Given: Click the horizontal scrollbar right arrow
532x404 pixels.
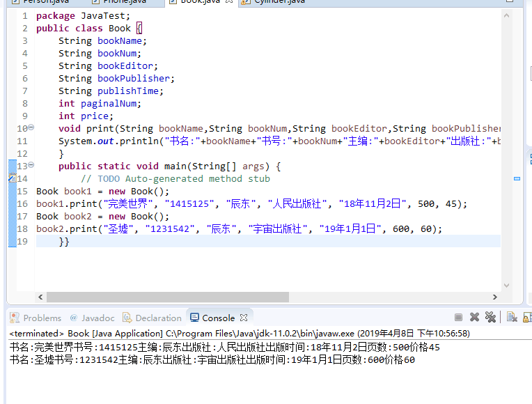Looking at the screenshot, I should pyautogui.click(x=494, y=297).
